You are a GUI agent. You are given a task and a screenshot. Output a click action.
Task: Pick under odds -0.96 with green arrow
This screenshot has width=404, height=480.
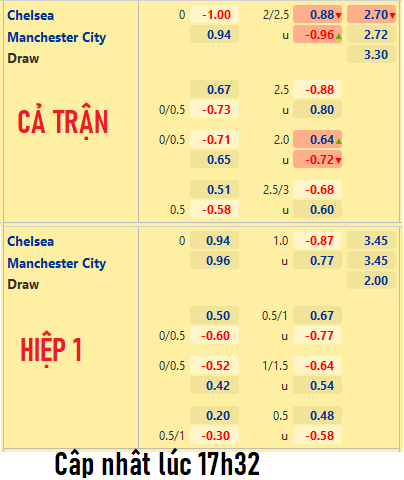317,34
